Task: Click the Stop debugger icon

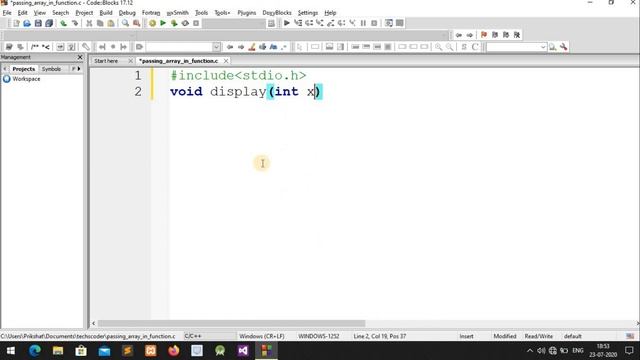Action: [x=374, y=23]
